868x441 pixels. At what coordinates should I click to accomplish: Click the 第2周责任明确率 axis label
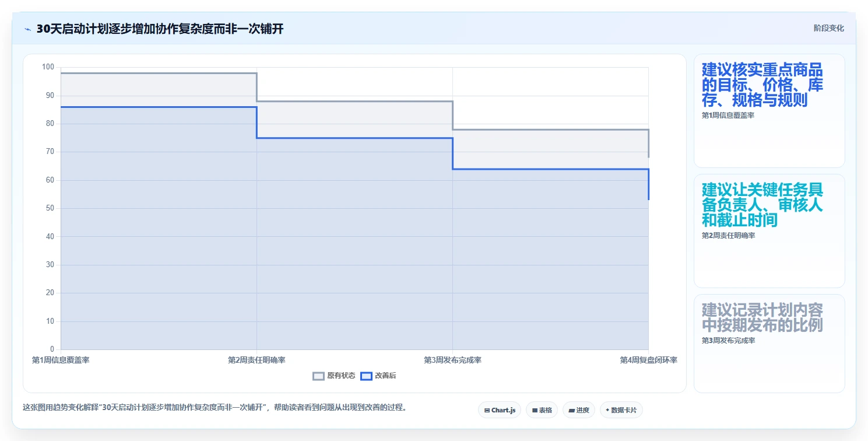coord(256,360)
